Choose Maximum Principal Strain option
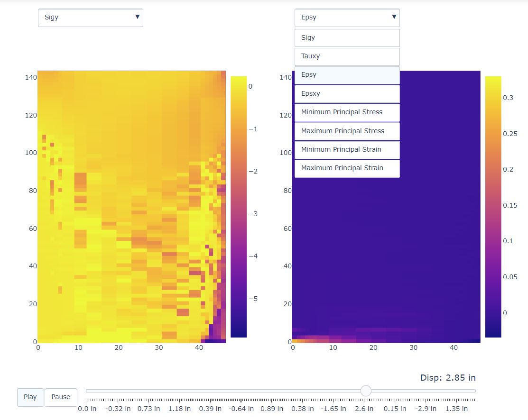The height and width of the screenshot is (420, 528). pos(347,168)
